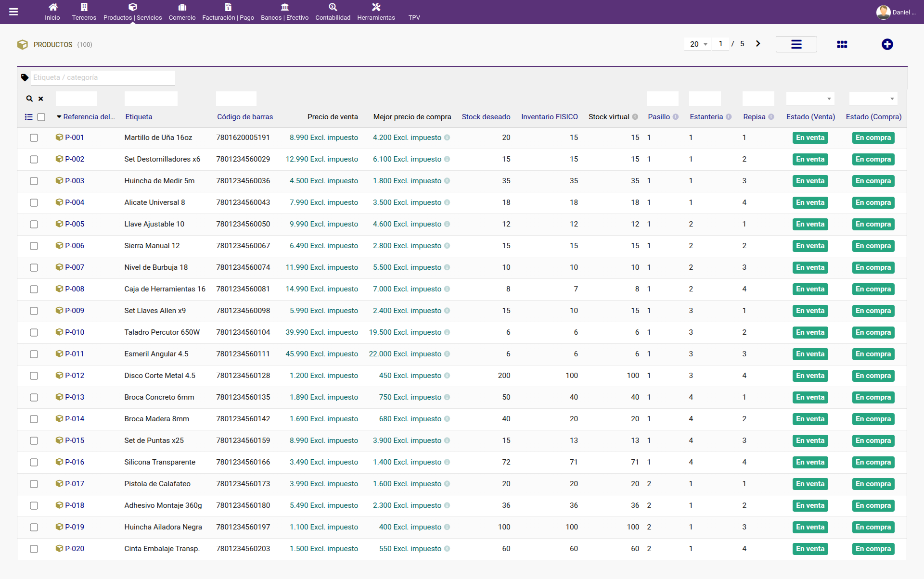Expand Estado (Compra) filter dropdown
The width and height of the screenshot is (924, 579).
click(x=873, y=99)
